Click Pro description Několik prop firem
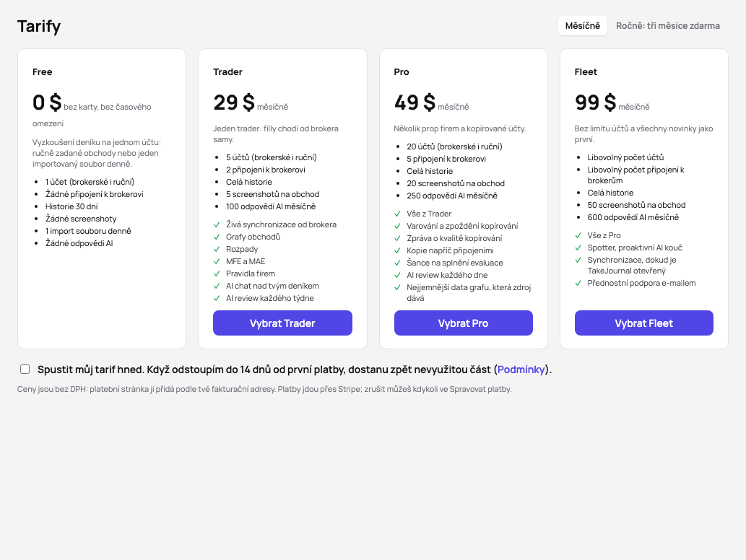 (460, 129)
